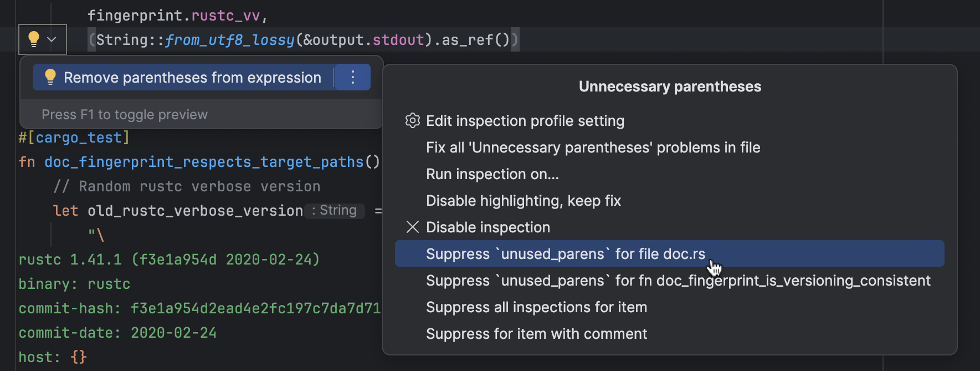Click the highlighted opening parenthesis before String
Screen dimensions: 980x371
(x=92, y=40)
